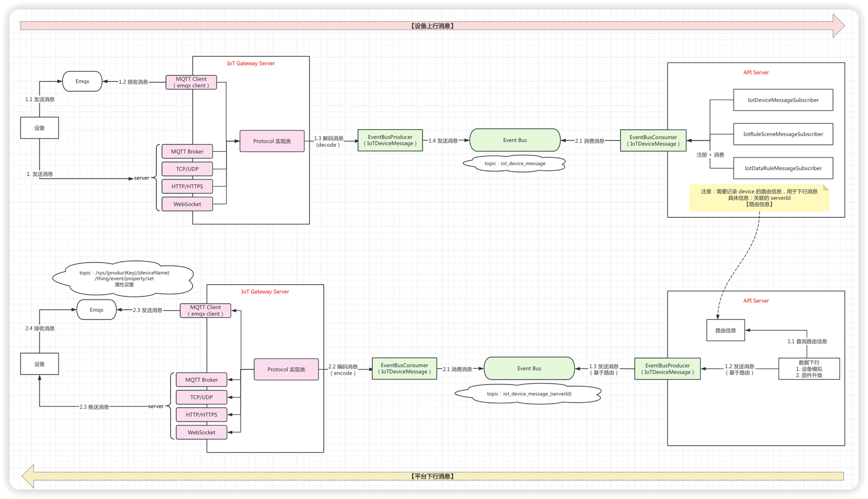868x499 pixels.
Task: Select the 1.1 发送消息 label above 设备
Action: coord(40,99)
